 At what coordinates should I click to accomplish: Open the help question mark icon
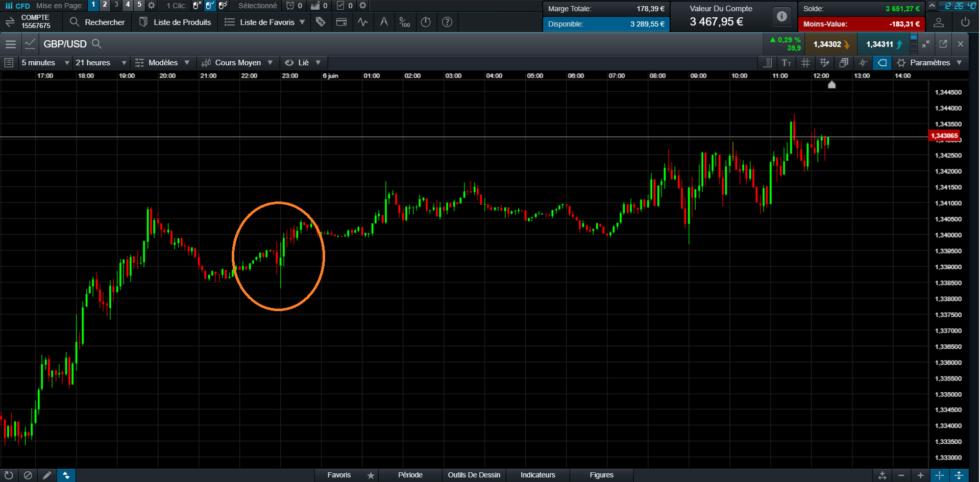(447, 22)
